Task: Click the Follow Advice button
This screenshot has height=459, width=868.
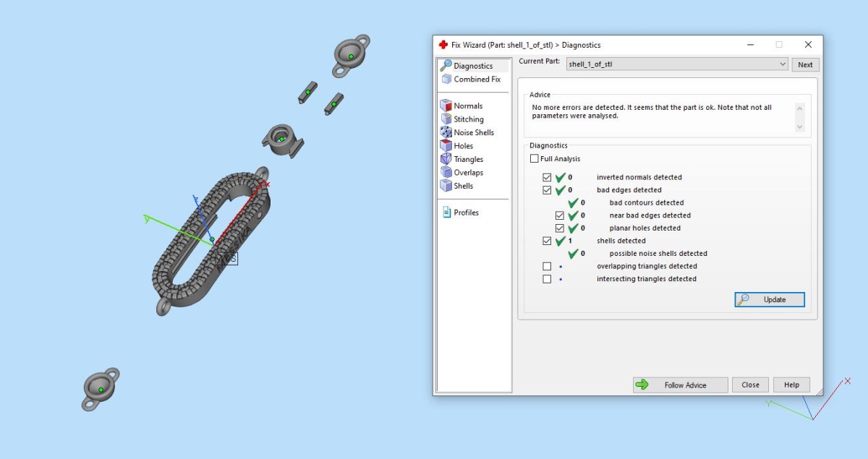Action: [x=681, y=385]
